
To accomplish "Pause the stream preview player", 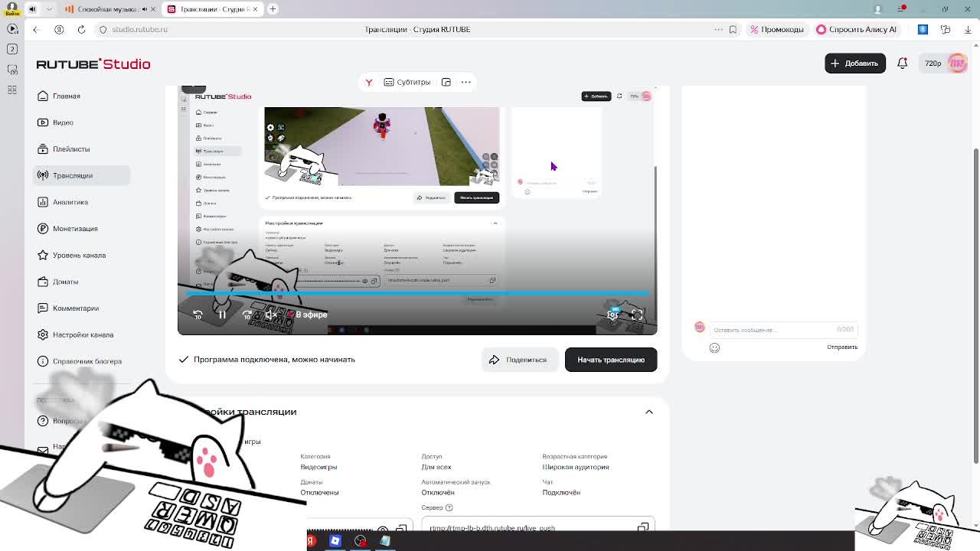I will click(x=222, y=315).
